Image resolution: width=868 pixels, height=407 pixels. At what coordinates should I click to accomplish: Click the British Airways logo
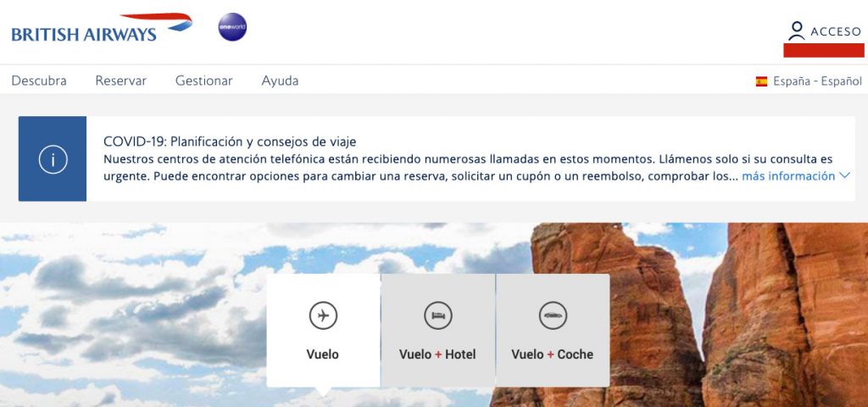(x=102, y=28)
